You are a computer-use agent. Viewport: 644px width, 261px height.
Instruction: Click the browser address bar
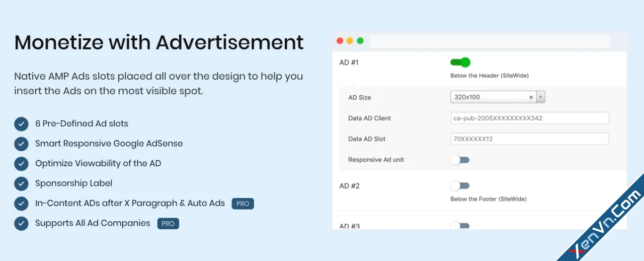coord(490,41)
